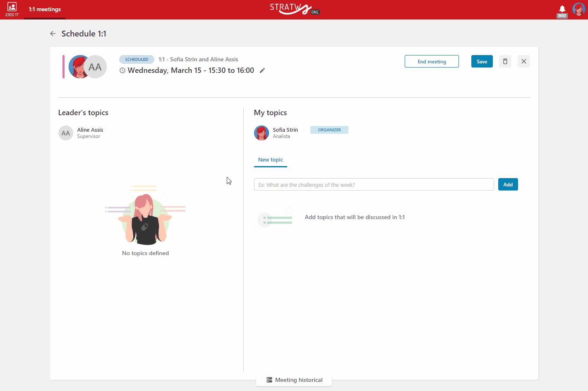588x391 pixels.
Task: Open the user profile avatar menu
Action: 578,9
